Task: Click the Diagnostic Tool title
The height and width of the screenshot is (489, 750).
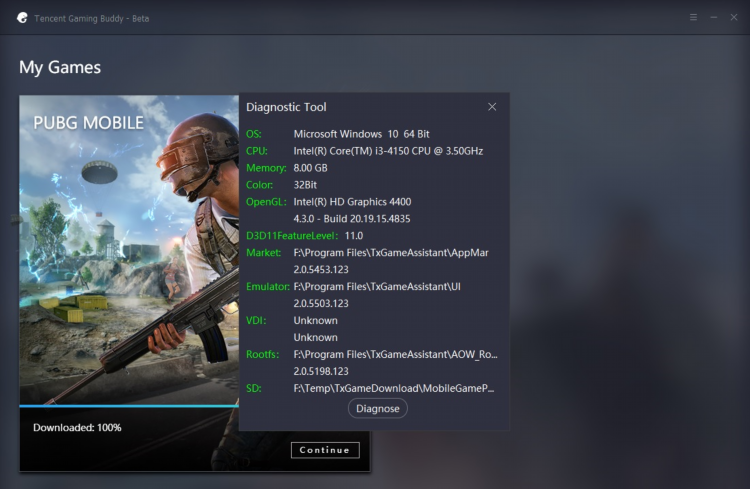Action: tap(286, 107)
